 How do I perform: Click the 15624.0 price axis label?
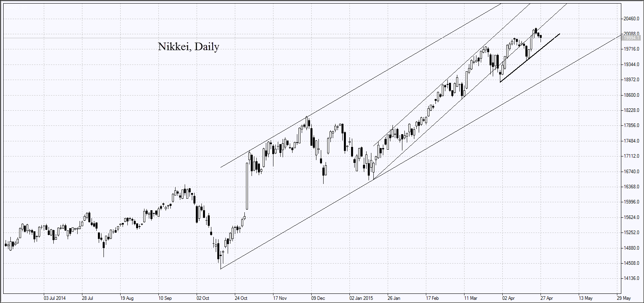click(632, 217)
